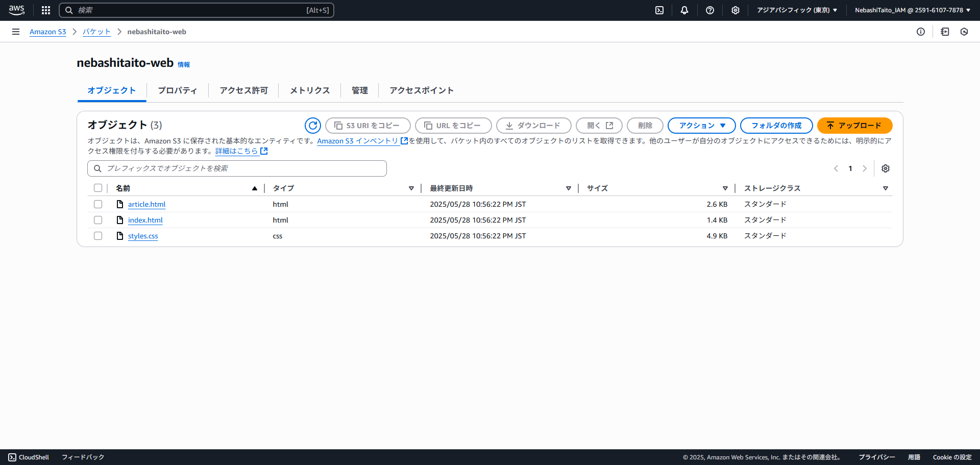The width and height of the screenshot is (980, 465).
Task: Switch to the アクセス許可 tab
Action: click(243, 90)
